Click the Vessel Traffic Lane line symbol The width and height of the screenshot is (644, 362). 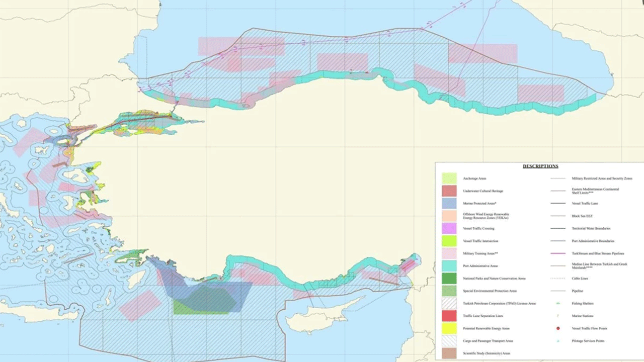[558, 204]
